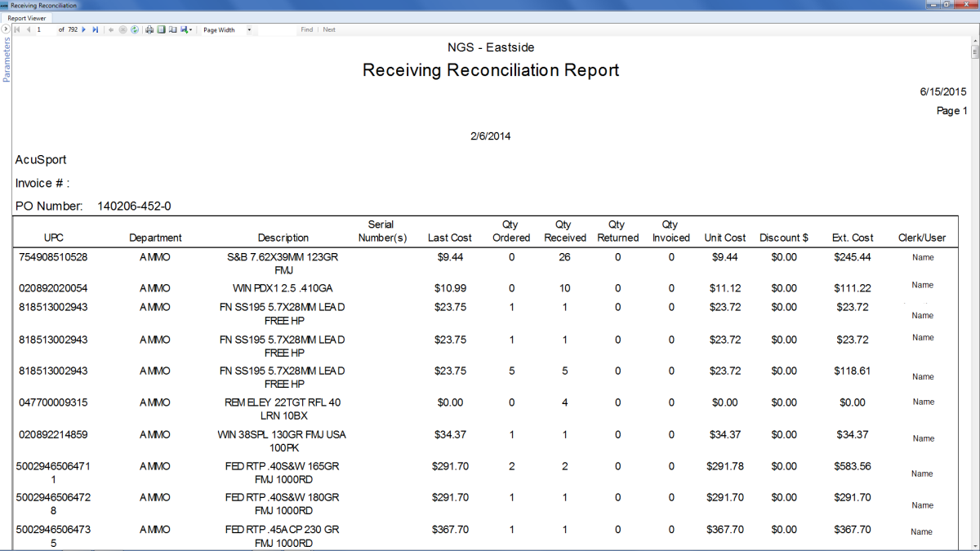Click the Last Cost column header
Viewport: 980px width, 551px height.
point(450,238)
